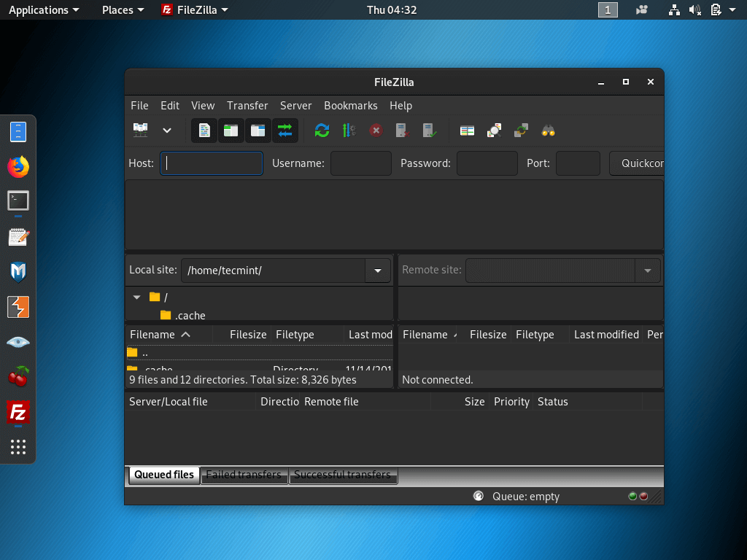
Task: Open the Site Manager dropdown arrow
Action: pos(166,130)
